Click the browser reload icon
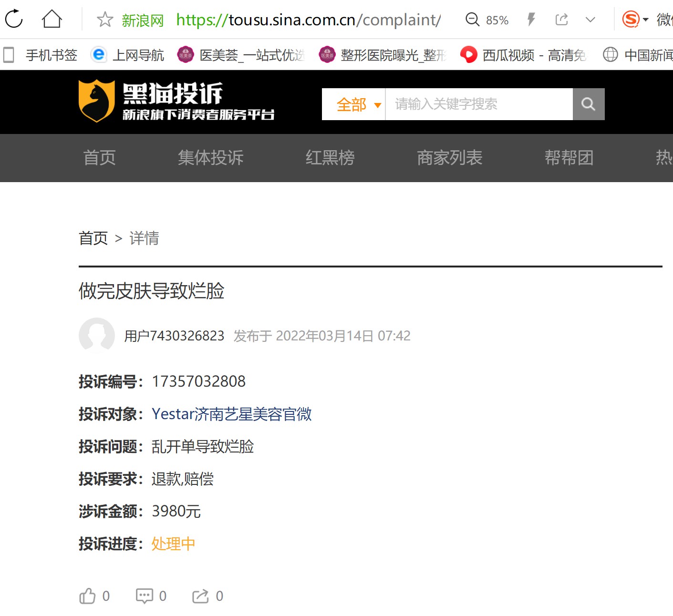Screen dimensions: 673x616 (x=14, y=19)
